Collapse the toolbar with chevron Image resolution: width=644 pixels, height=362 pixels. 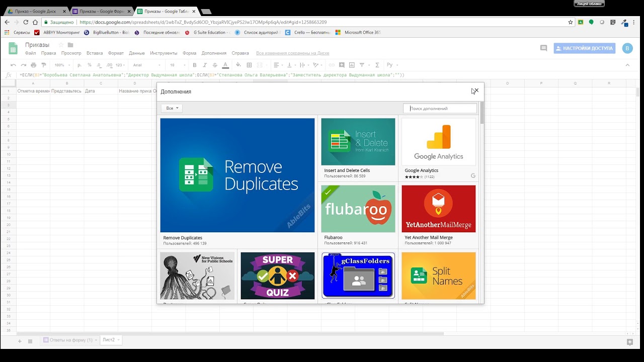627,65
